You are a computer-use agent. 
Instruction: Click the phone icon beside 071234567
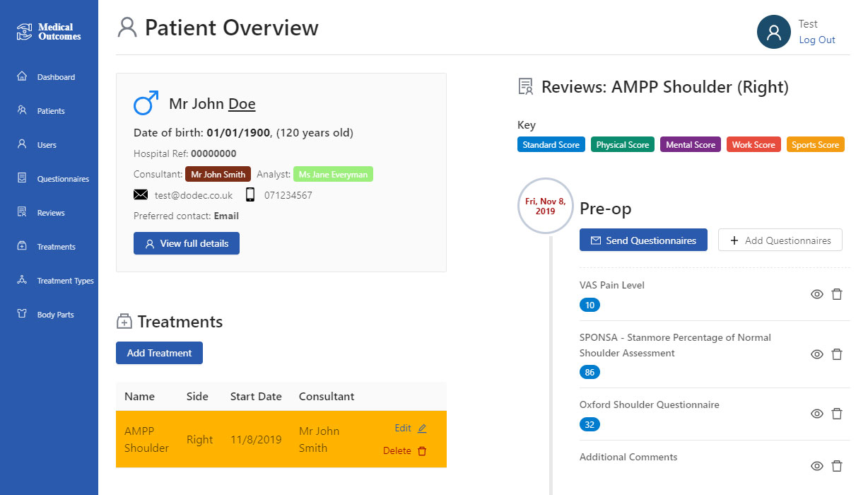(250, 195)
